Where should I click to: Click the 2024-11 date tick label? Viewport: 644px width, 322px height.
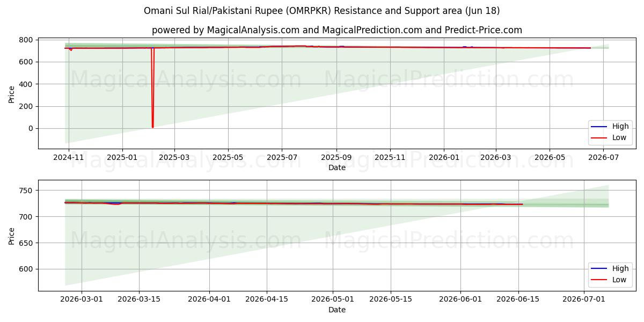tap(69, 158)
